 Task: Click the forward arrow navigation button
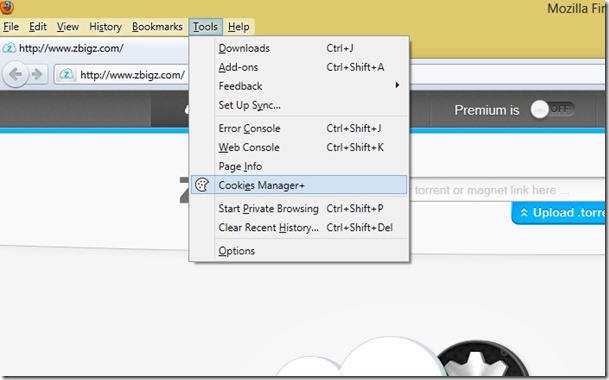(x=37, y=74)
